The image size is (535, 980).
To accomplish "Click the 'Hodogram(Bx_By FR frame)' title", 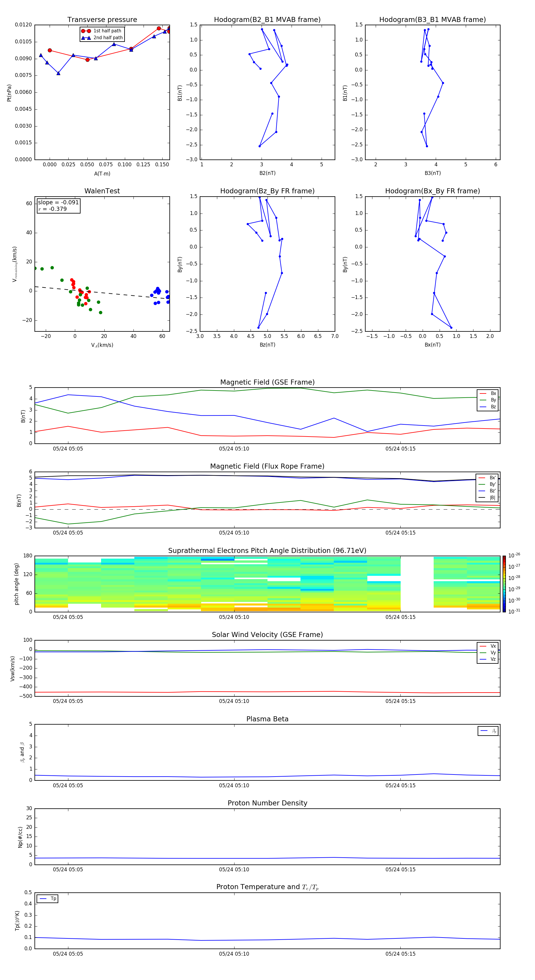I will pyautogui.click(x=432, y=191).
